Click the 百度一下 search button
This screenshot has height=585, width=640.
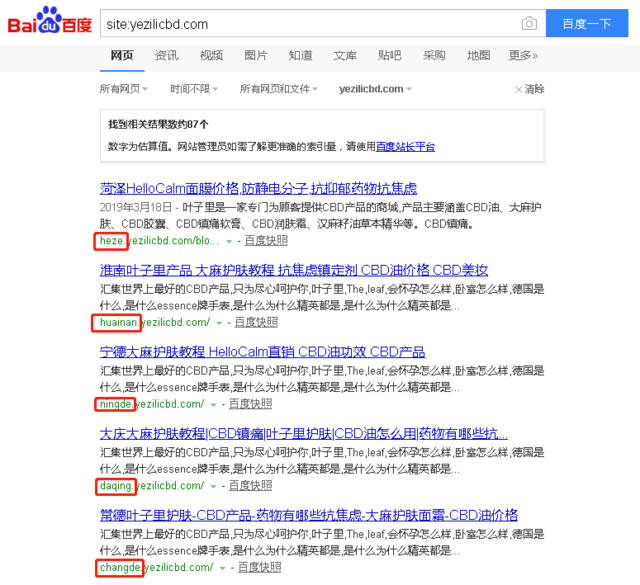(x=587, y=23)
